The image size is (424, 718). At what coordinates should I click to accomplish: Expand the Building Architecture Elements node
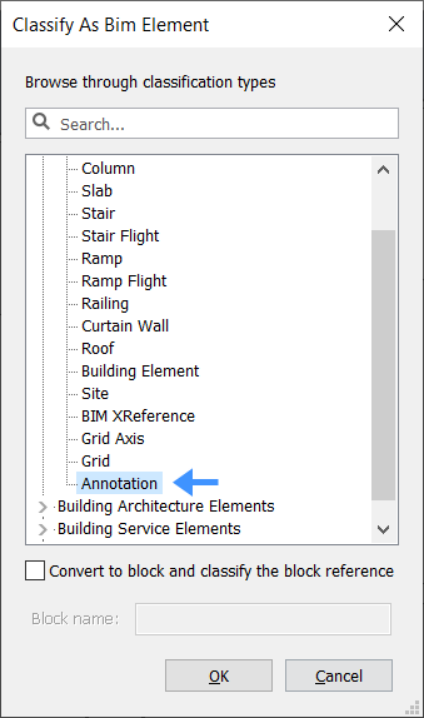point(43,506)
